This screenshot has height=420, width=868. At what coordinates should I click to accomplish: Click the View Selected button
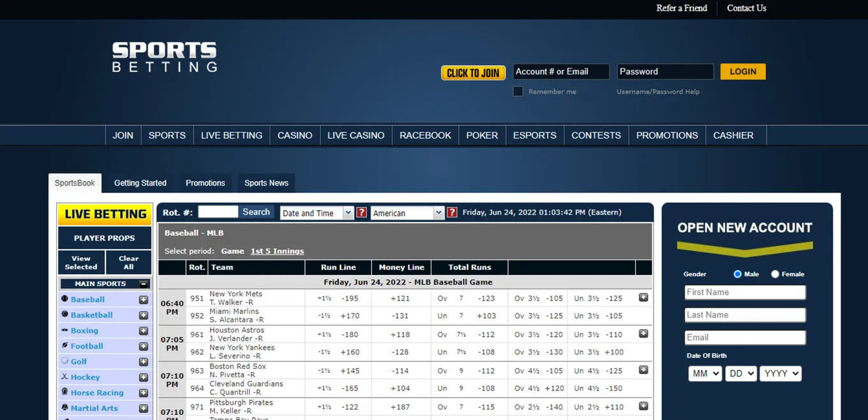click(81, 262)
